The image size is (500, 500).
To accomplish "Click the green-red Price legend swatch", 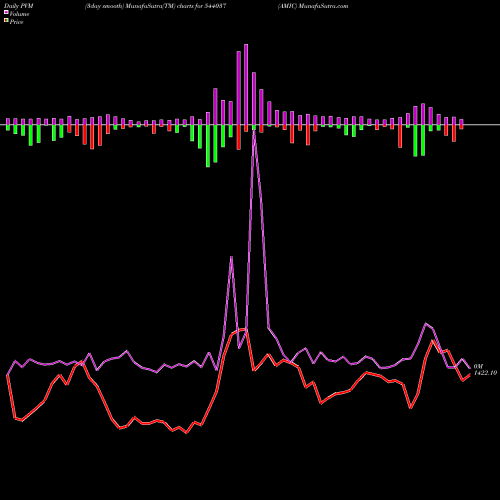I will point(6,20).
